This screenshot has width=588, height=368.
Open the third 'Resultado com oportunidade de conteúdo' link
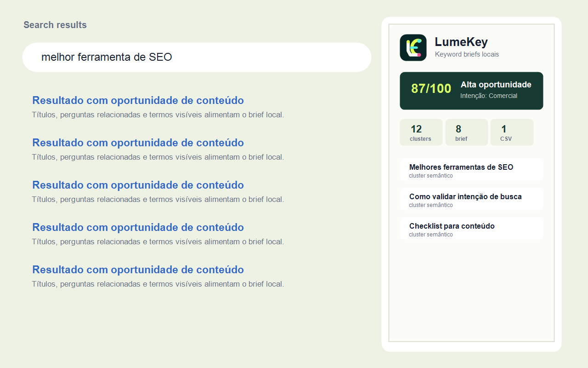(x=138, y=185)
